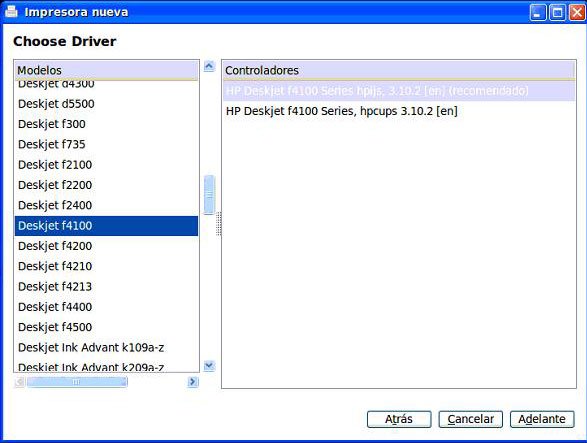The height and width of the screenshot is (443, 587).
Task: Select model Deskjet f300
Action: [x=106, y=124]
